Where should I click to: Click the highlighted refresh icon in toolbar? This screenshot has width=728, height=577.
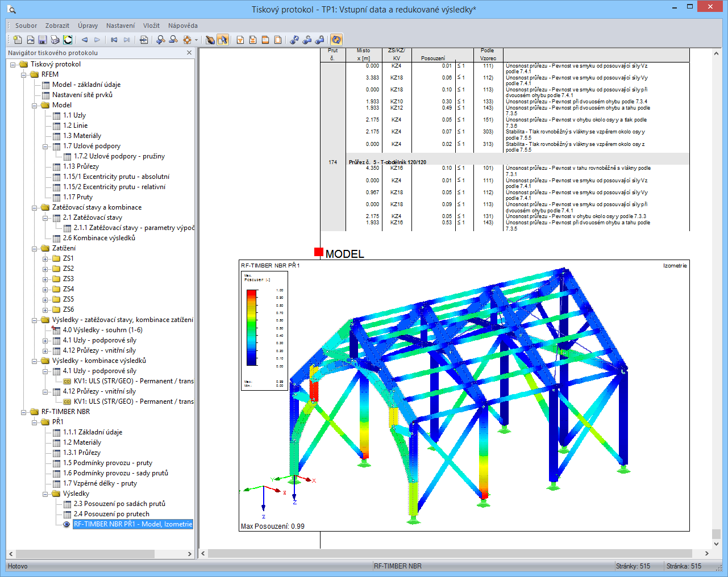coord(336,40)
